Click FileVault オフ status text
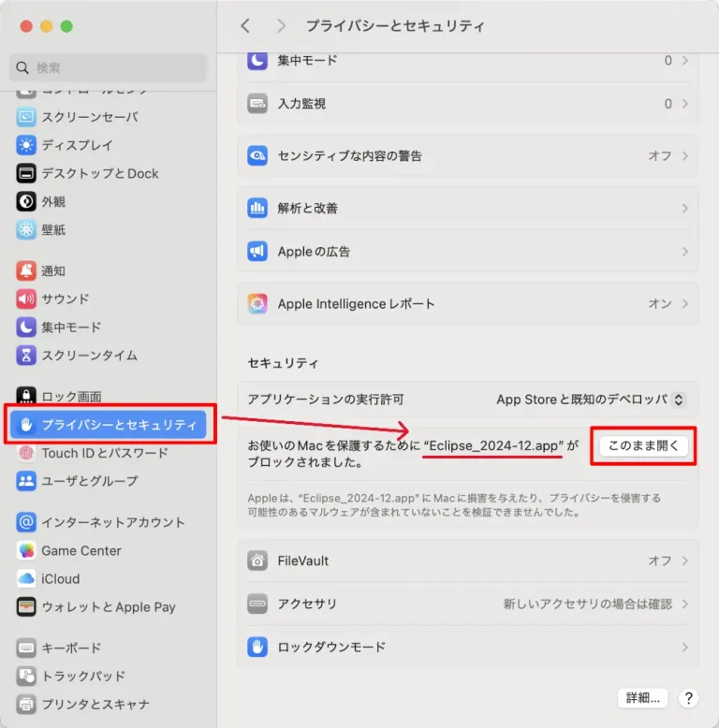Viewport: 719px width, 728px height. (659, 561)
